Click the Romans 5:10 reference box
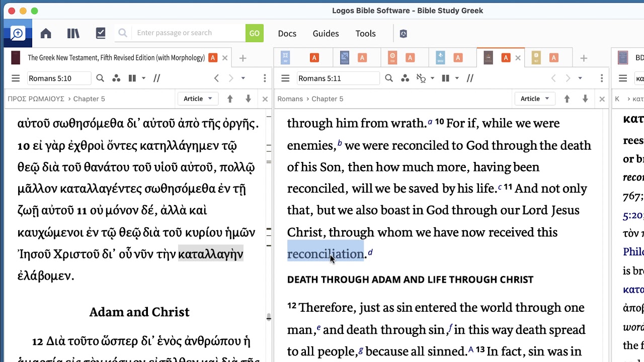 point(59,78)
